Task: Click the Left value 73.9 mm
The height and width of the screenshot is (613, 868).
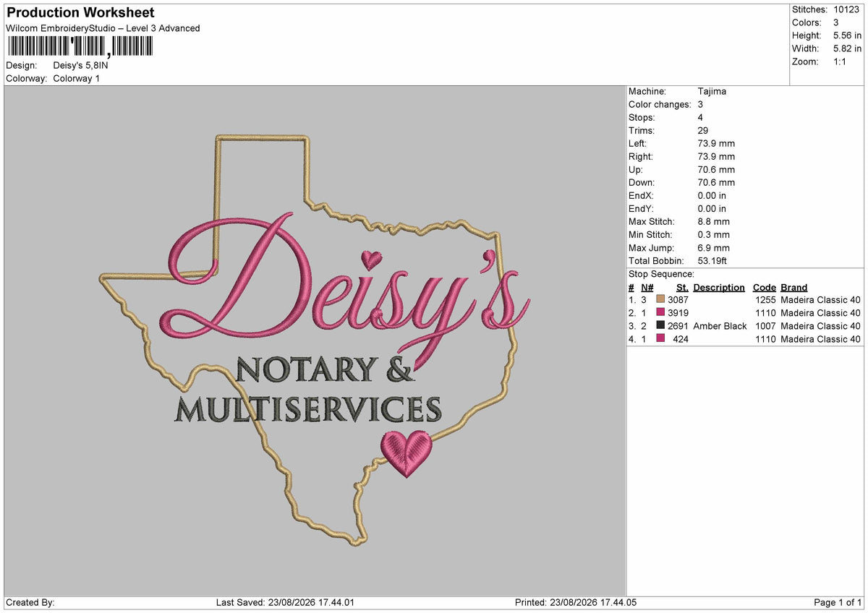Action: point(716,143)
